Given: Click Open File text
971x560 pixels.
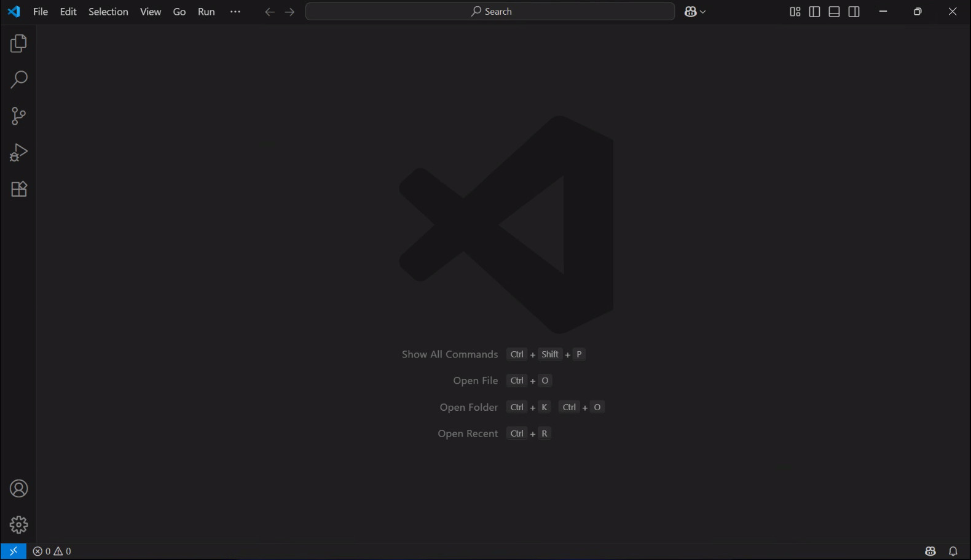Looking at the screenshot, I should click(x=476, y=381).
